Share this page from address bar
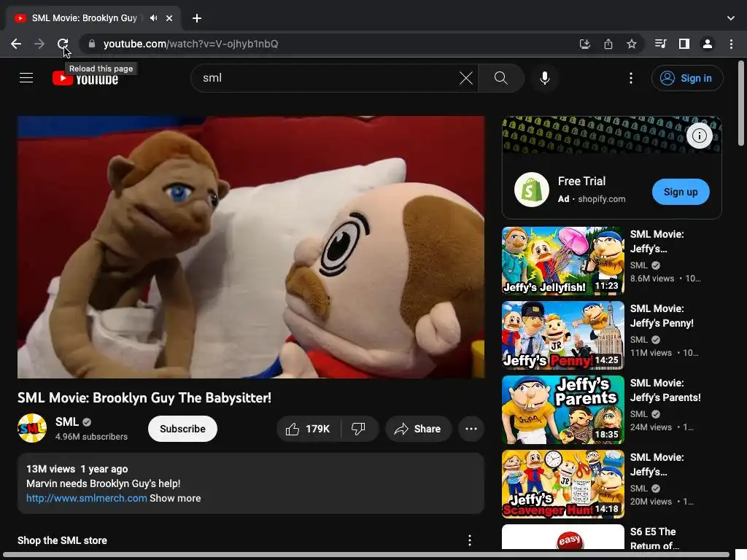747x560 pixels. pos(608,44)
